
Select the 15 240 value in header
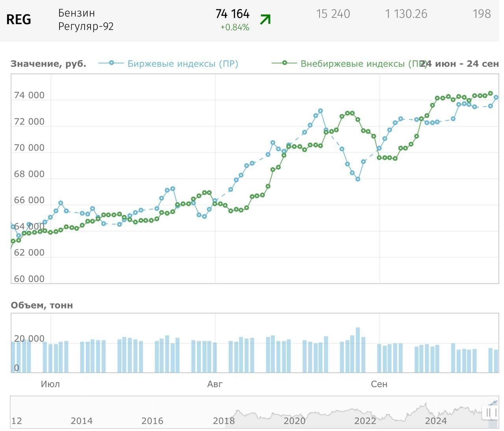coord(333,14)
